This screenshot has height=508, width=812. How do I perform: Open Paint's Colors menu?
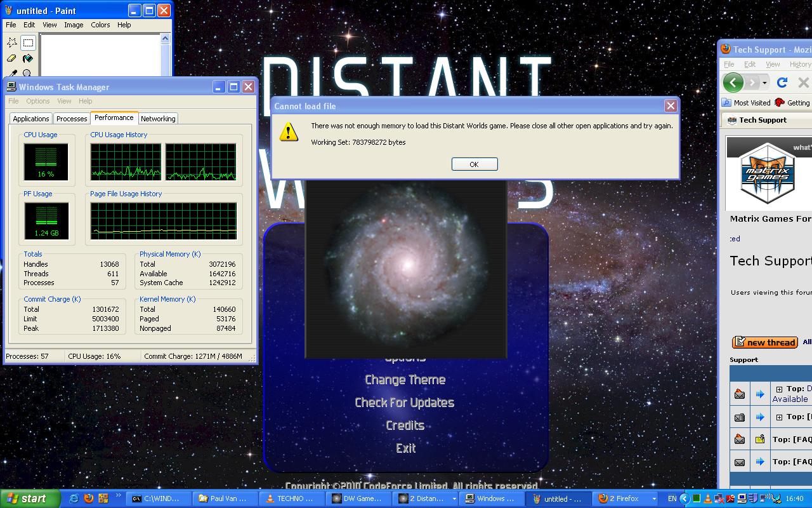[x=100, y=25]
